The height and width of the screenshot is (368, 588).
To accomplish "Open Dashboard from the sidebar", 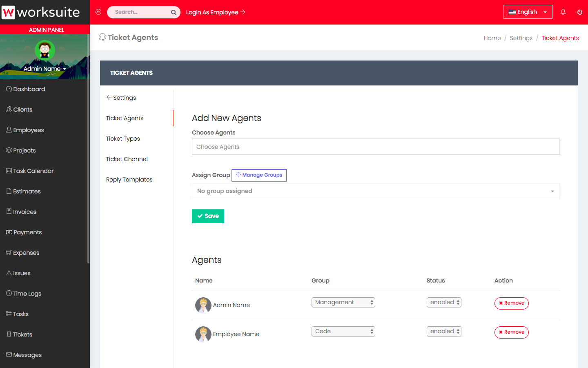I will 29,89.
